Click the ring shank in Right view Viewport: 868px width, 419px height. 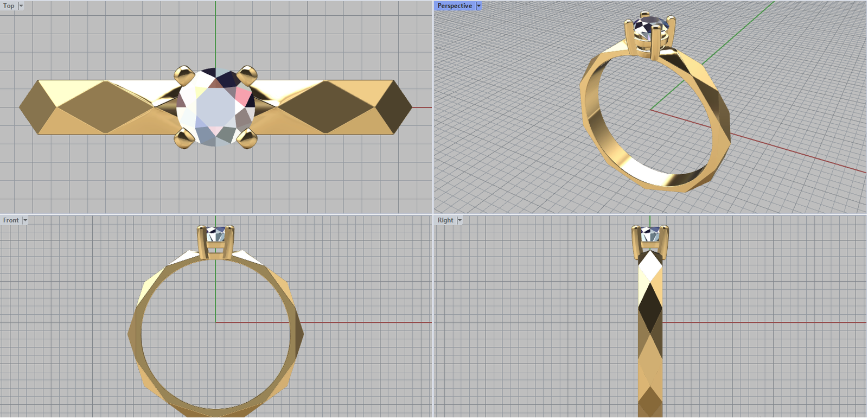(650, 337)
